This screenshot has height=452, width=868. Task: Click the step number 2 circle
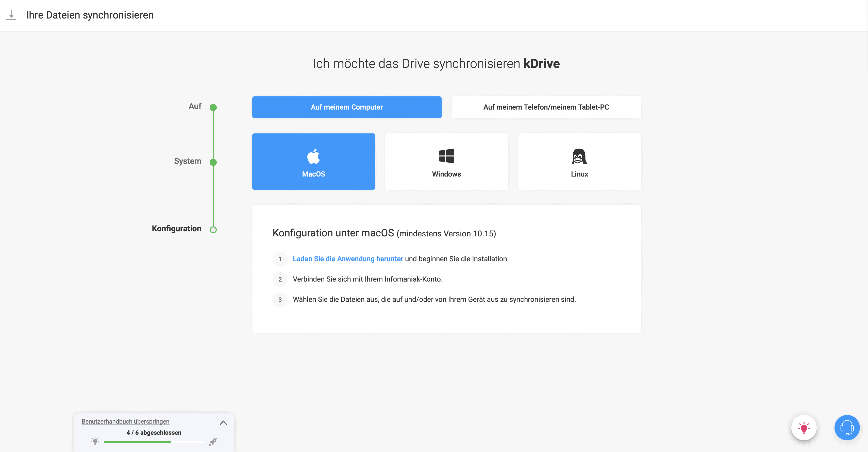point(280,279)
